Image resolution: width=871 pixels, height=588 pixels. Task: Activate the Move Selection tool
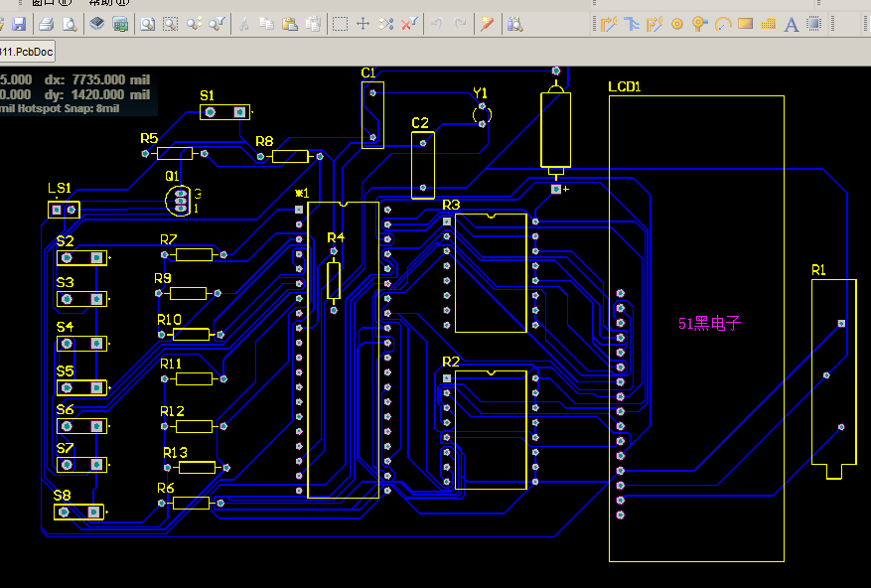point(363,24)
